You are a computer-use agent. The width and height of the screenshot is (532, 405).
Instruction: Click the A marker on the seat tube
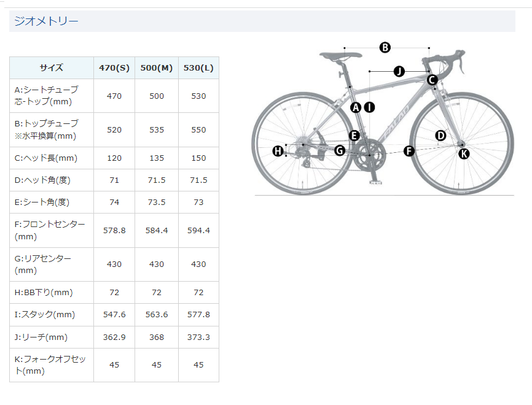tap(356, 107)
